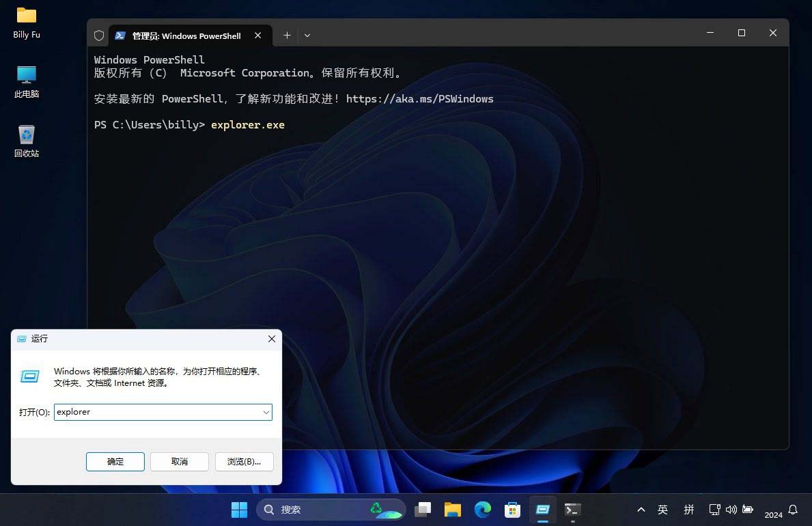This screenshot has height=526, width=812.
Task: Open the terminal new-tab dropdown chevron
Action: coord(307,36)
